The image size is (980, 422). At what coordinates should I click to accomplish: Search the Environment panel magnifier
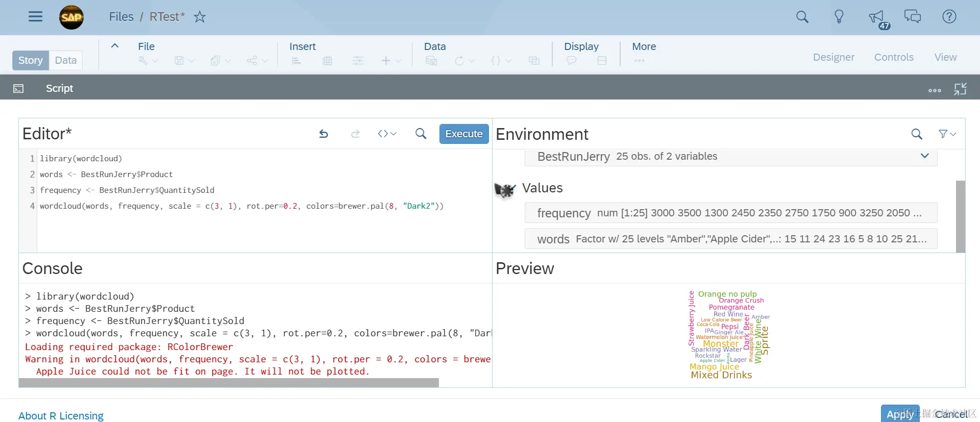[917, 134]
